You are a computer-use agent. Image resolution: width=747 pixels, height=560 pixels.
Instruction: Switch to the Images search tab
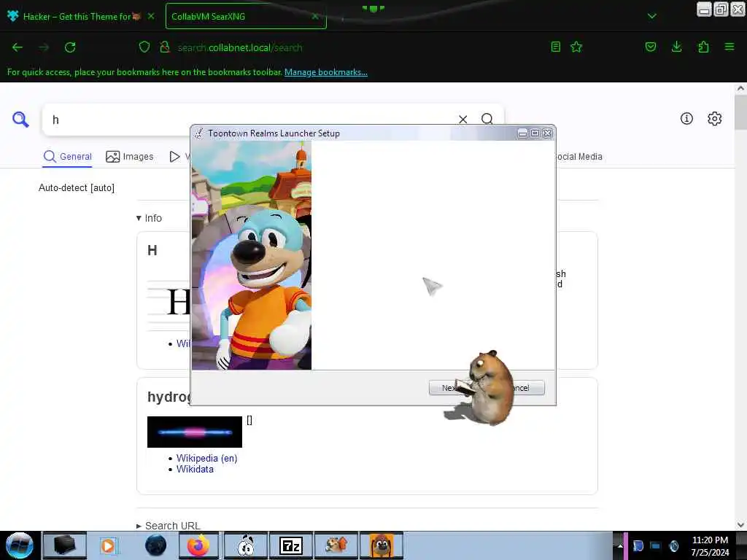pos(130,157)
